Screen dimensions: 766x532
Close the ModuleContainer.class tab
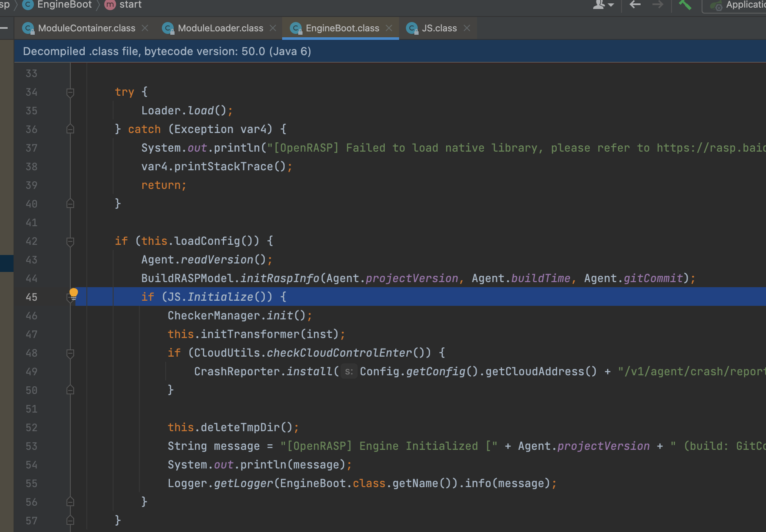145,28
